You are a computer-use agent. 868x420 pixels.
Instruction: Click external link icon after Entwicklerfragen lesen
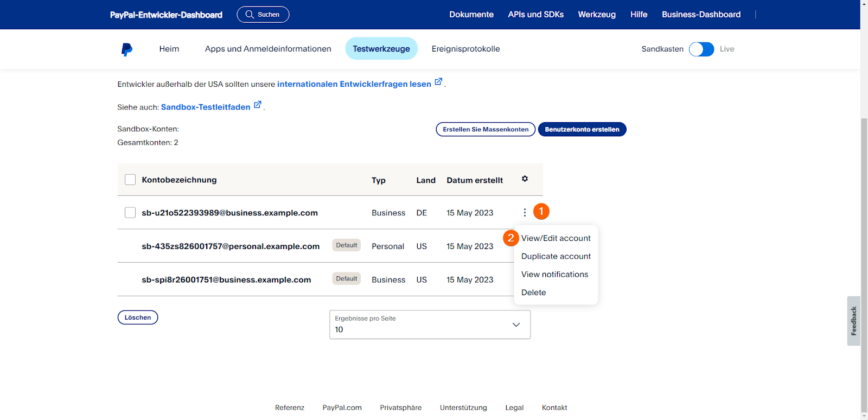pyautogui.click(x=438, y=82)
